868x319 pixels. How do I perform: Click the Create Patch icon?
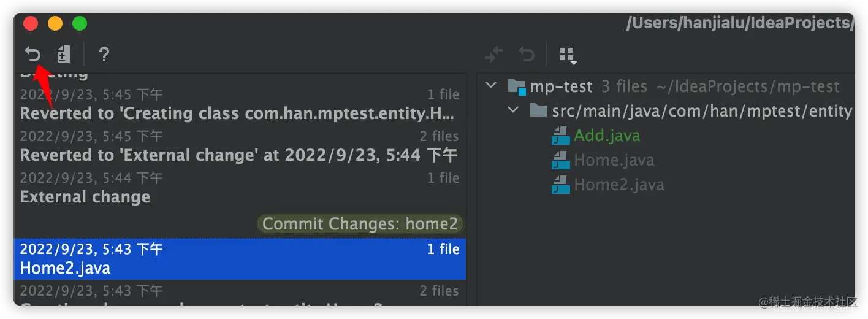(64, 55)
